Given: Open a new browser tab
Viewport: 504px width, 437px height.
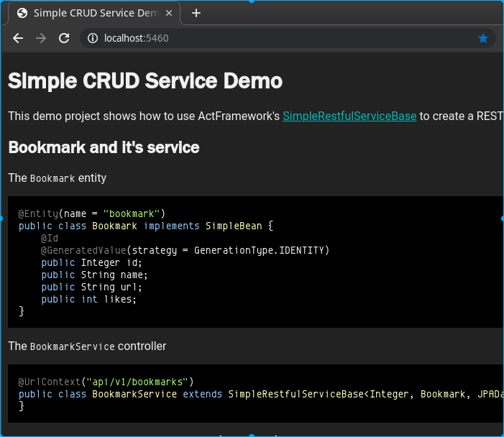Looking at the screenshot, I should click(x=196, y=13).
